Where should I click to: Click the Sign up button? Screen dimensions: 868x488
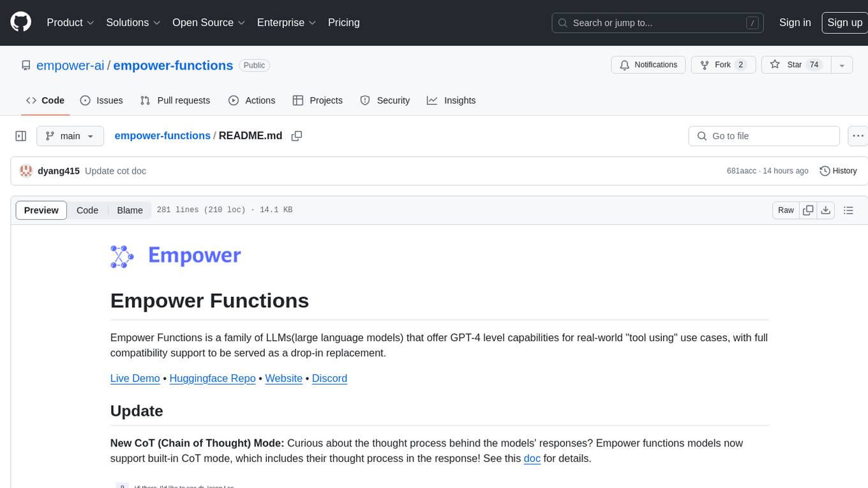click(844, 22)
